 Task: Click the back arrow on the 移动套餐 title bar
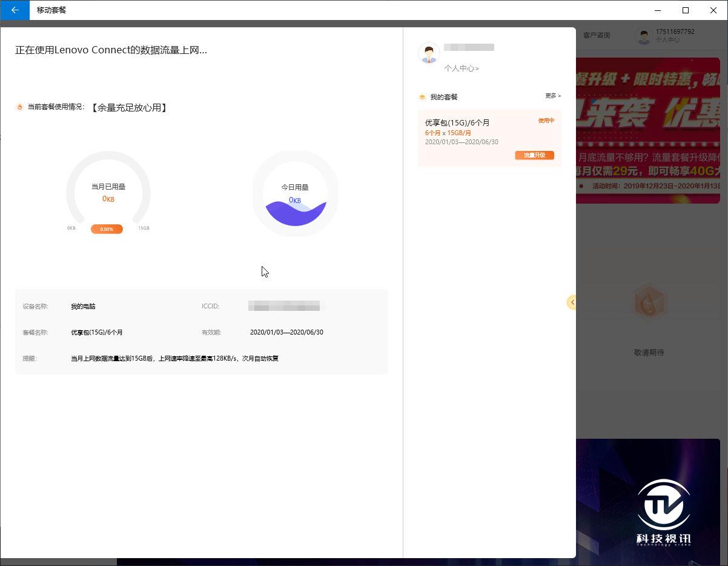(15, 10)
